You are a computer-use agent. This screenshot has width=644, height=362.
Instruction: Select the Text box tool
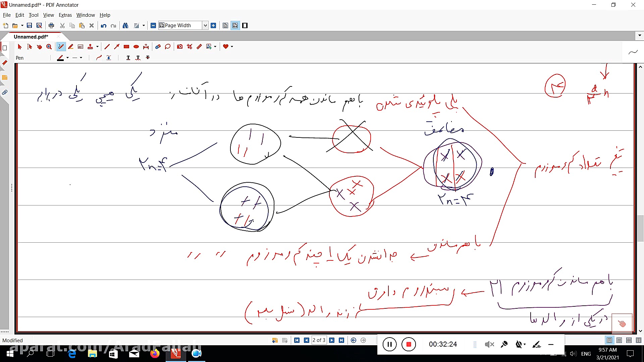tap(80, 47)
